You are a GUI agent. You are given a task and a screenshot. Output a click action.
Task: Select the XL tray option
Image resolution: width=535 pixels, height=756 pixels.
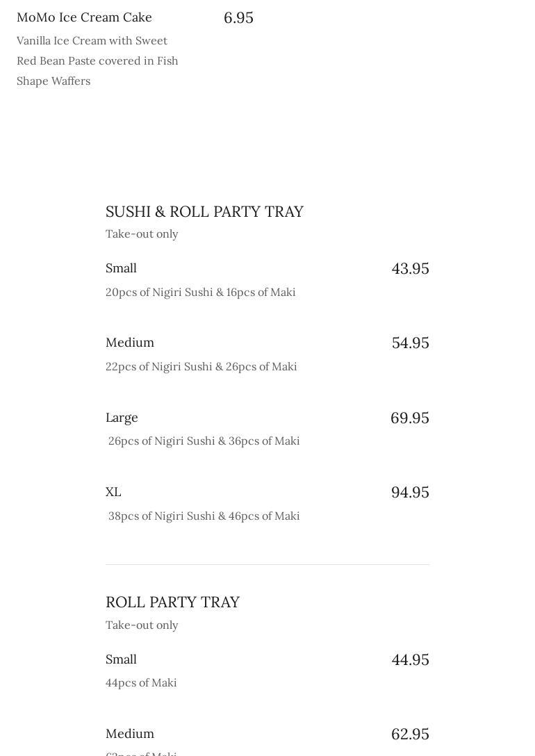point(113,492)
